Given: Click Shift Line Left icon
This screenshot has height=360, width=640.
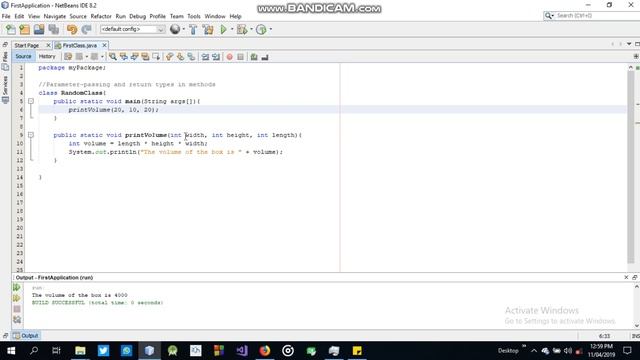Looking at the screenshot, I should coord(205,57).
